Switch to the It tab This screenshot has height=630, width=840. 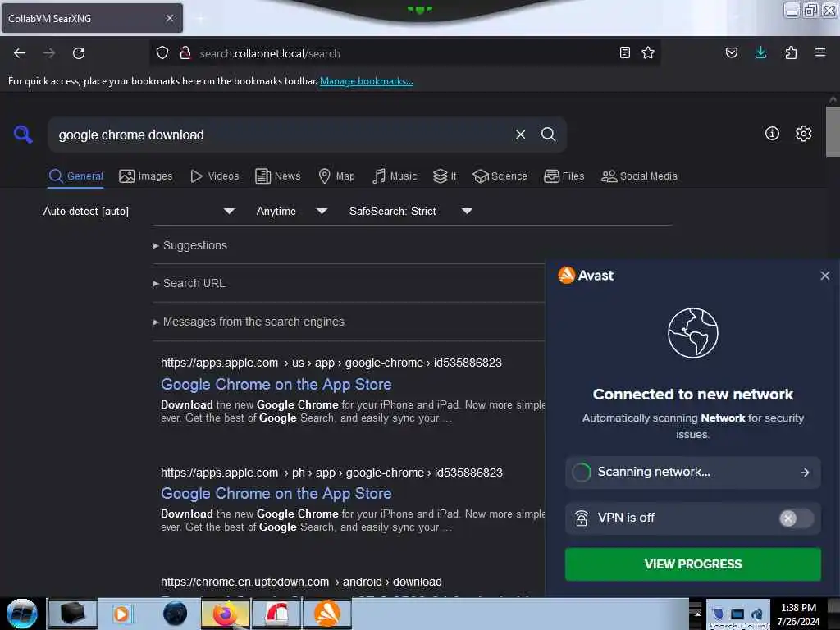(x=445, y=176)
